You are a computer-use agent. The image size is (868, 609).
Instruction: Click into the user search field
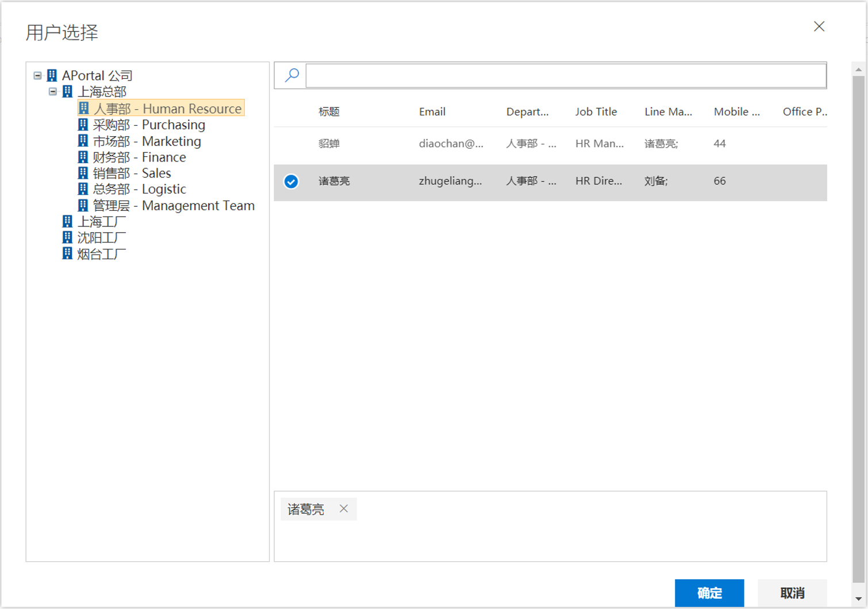(x=566, y=75)
